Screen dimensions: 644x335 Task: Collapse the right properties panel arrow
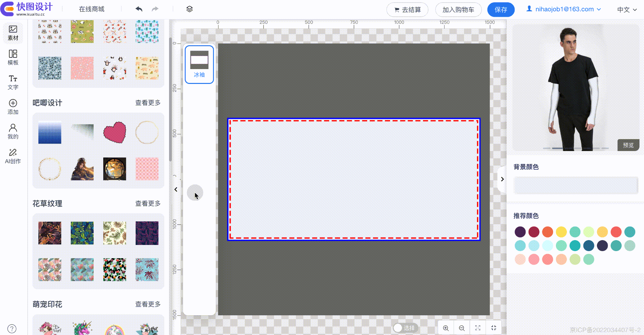[502, 179]
